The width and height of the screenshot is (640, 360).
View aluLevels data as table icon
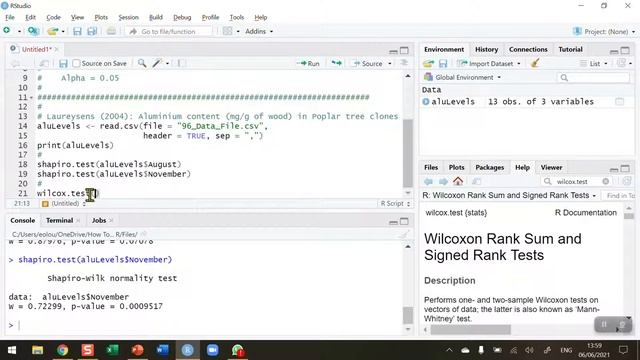tap(620, 102)
